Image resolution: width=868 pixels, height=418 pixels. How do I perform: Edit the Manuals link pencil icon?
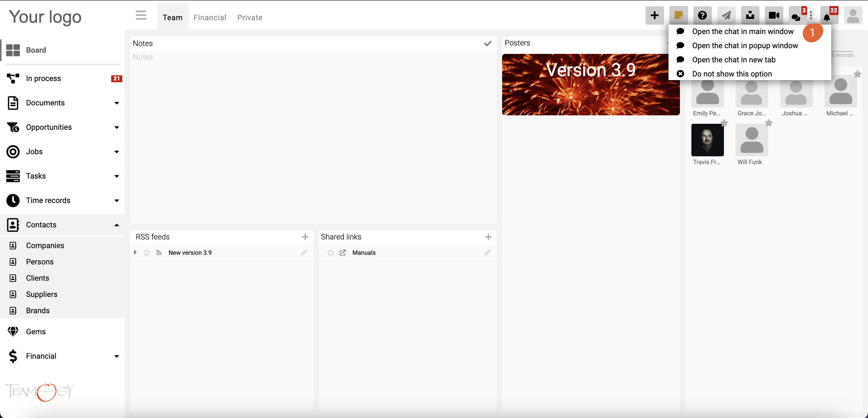(487, 253)
